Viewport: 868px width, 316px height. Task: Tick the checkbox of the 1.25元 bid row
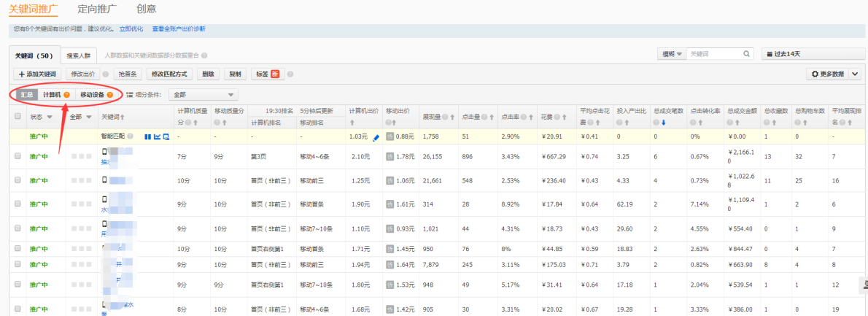(18, 180)
